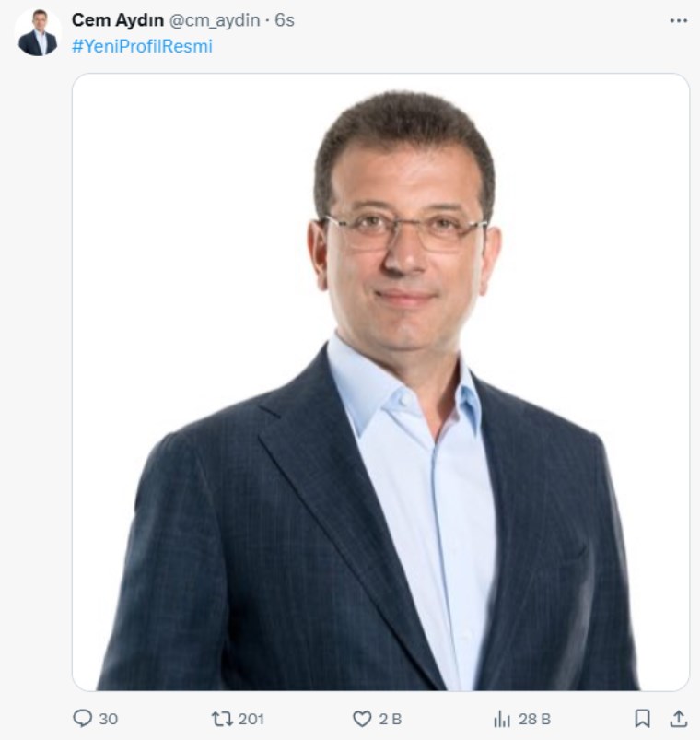Click the eyeglasses in the posted photo
This screenshot has height=740, width=700.
click(x=404, y=231)
